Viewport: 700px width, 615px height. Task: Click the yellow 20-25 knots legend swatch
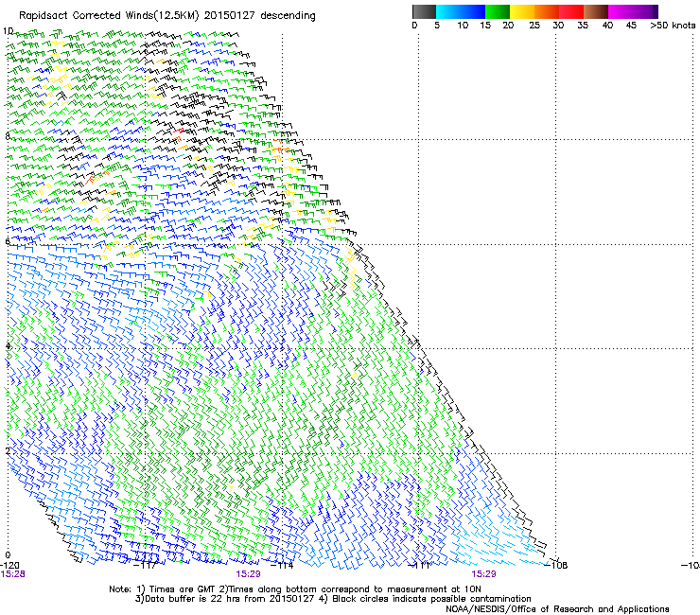click(x=522, y=11)
